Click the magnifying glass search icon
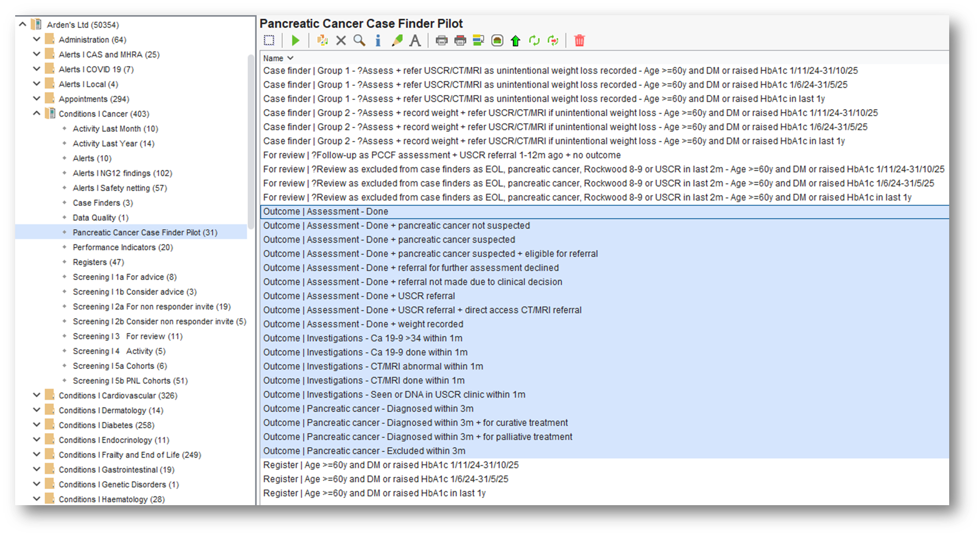Viewport: 980px width, 536px height. [359, 41]
